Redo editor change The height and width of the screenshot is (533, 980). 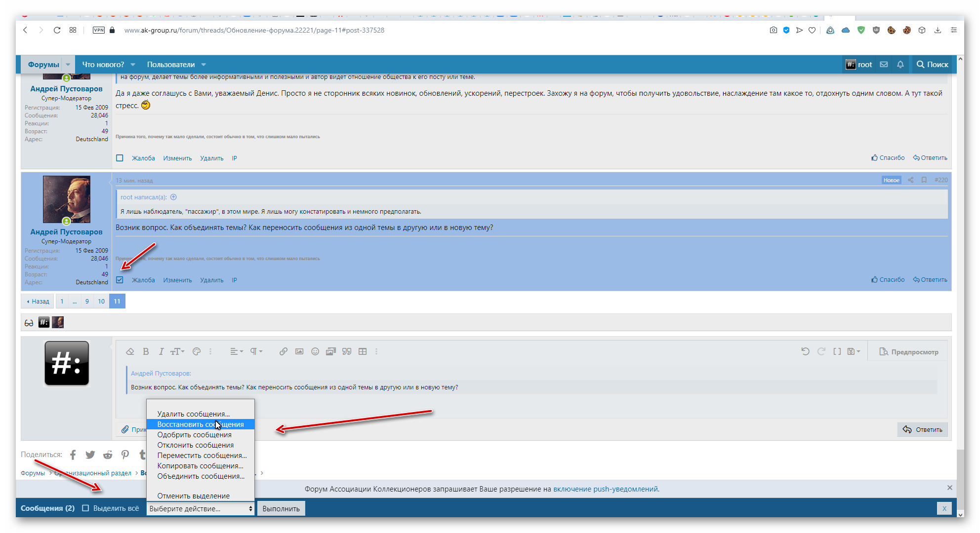pyautogui.click(x=821, y=351)
